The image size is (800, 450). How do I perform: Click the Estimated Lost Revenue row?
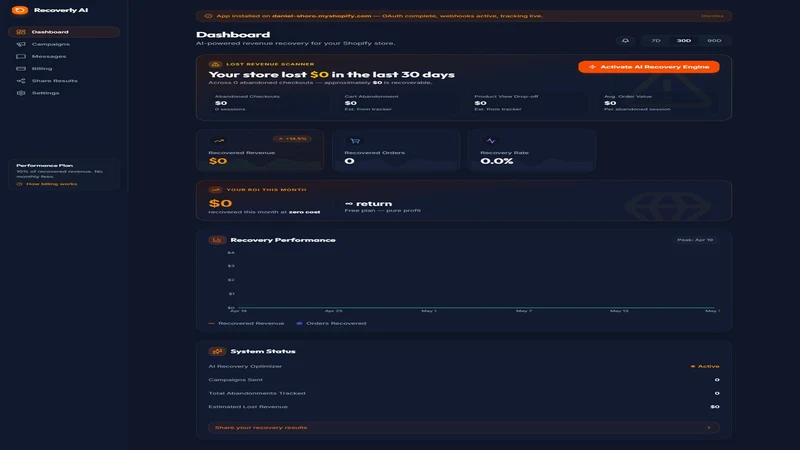pos(464,407)
